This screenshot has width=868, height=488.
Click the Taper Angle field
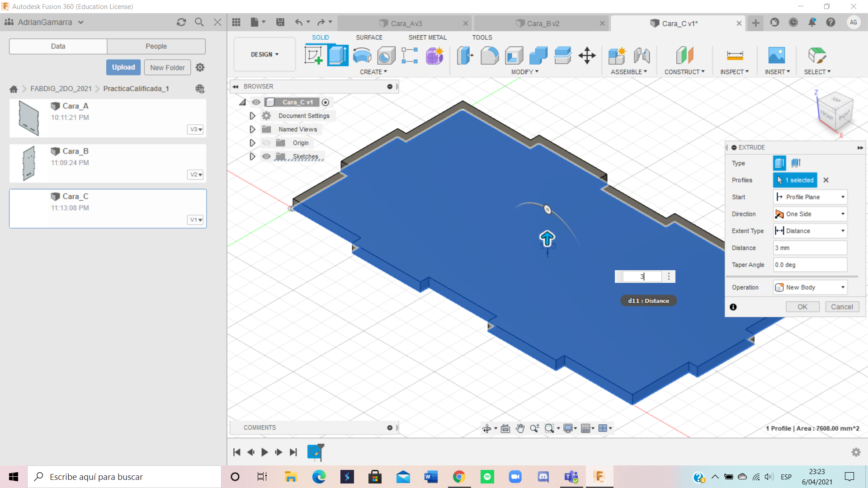click(810, 265)
